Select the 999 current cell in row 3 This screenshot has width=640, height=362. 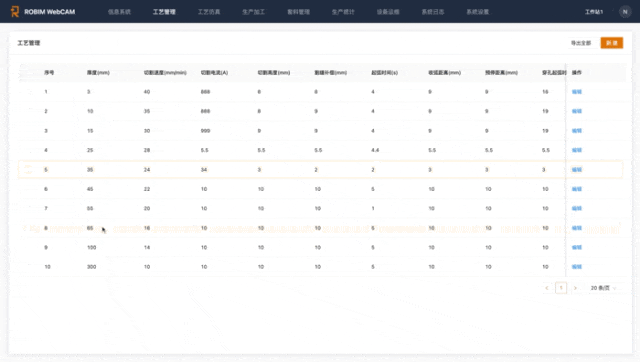[205, 131]
